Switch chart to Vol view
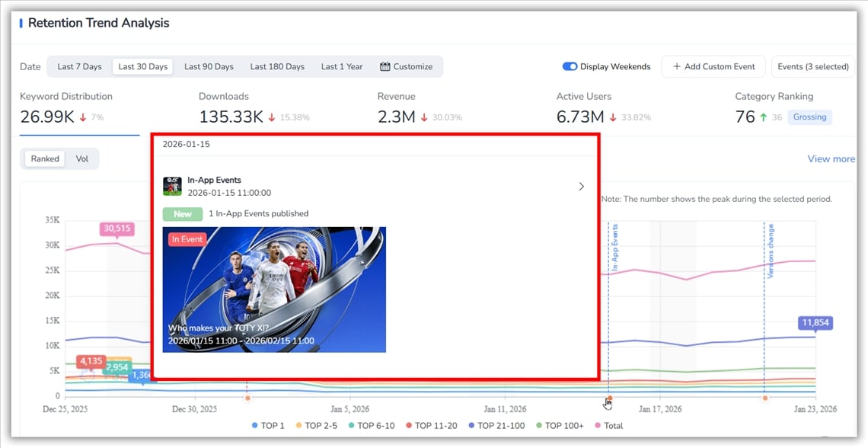This screenshot has width=868, height=448. pos(81,159)
